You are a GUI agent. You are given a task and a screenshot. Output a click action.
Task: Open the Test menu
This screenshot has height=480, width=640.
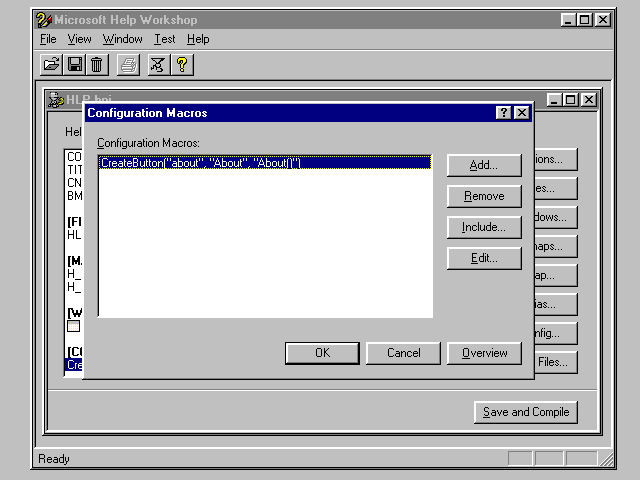tap(164, 39)
